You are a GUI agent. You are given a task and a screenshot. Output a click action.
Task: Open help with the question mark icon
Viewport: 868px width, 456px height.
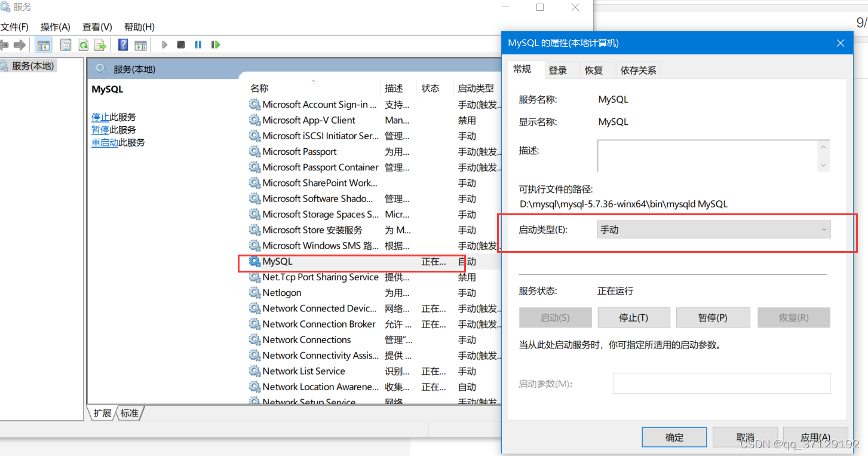(123, 45)
